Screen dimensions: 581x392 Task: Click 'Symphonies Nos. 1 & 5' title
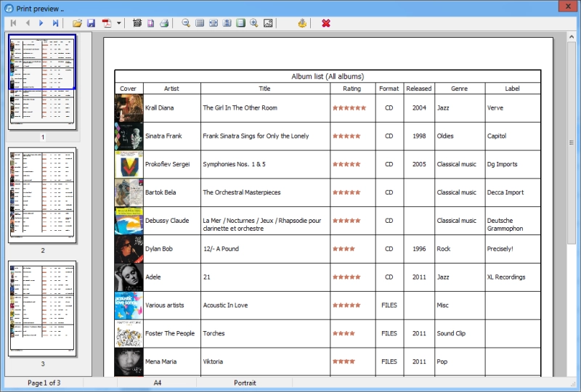pyautogui.click(x=234, y=164)
